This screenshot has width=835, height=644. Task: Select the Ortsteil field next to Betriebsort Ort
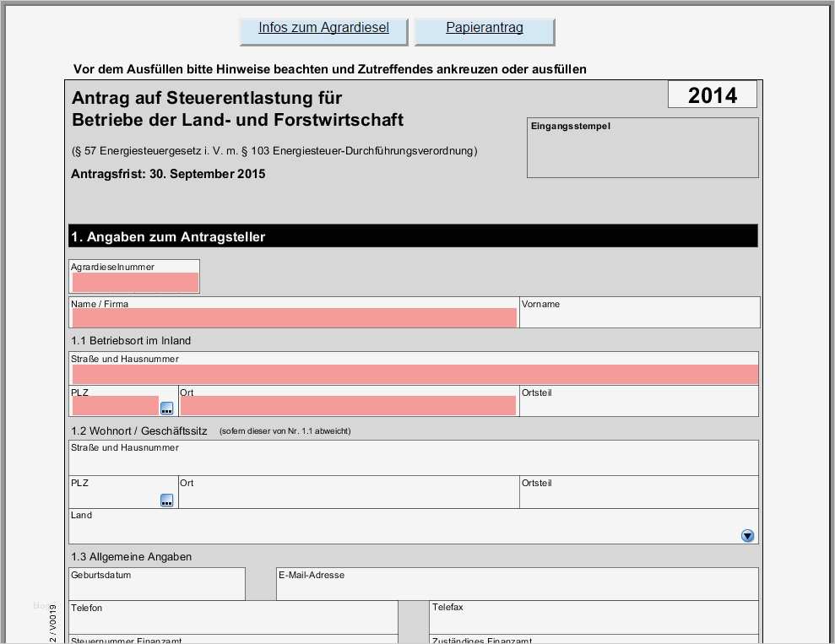(639, 403)
